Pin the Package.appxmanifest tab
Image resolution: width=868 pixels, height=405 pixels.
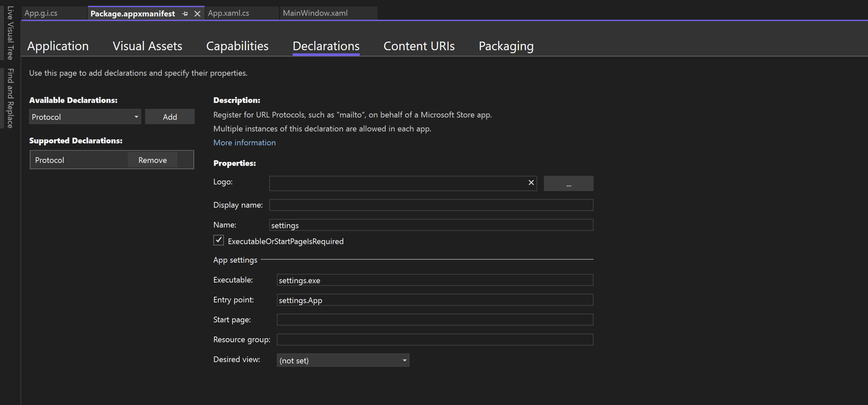(x=185, y=13)
